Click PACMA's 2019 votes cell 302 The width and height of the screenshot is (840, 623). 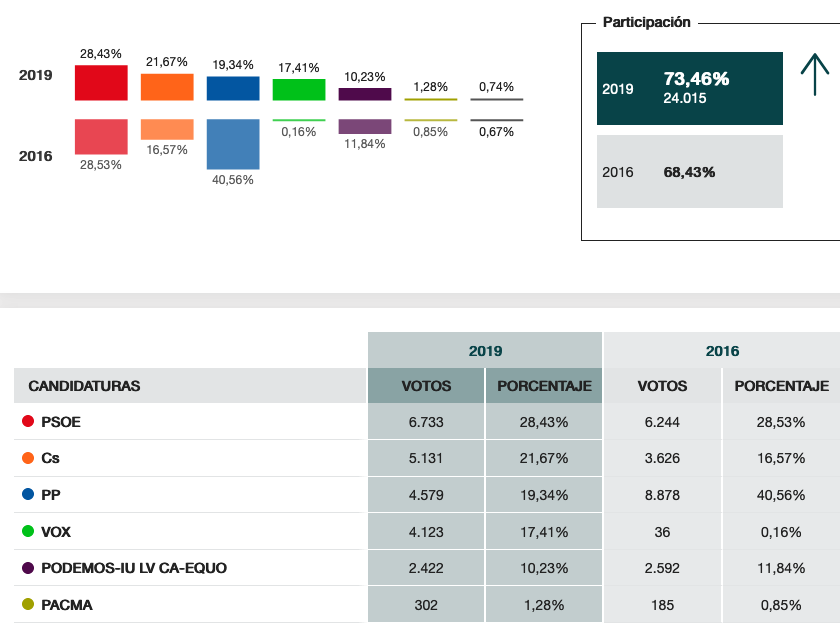pos(426,605)
